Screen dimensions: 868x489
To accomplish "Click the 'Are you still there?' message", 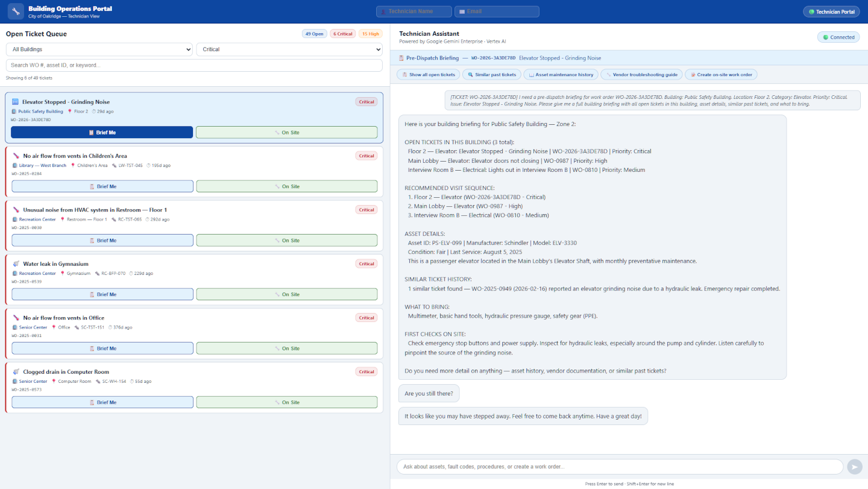I will click(429, 394).
